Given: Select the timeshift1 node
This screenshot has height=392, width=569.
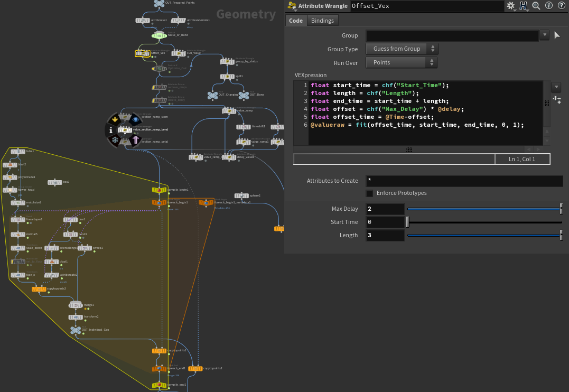Looking at the screenshot, I should coord(244,127).
